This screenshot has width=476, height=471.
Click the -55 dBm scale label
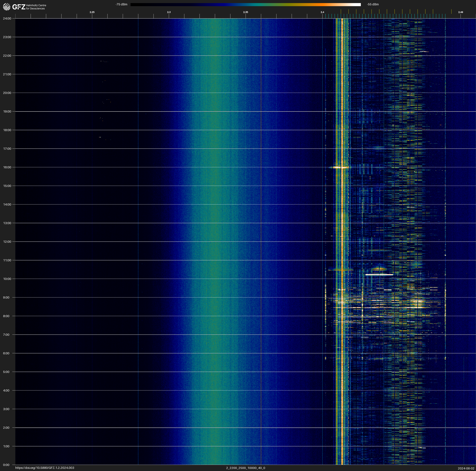point(373,4)
